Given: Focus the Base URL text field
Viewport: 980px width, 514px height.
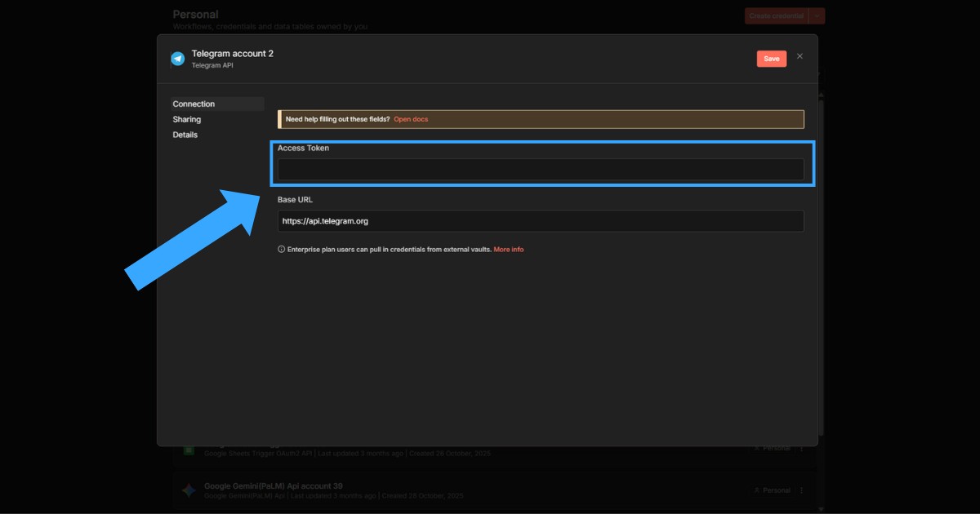Looking at the screenshot, I should click(x=541, y=221).
